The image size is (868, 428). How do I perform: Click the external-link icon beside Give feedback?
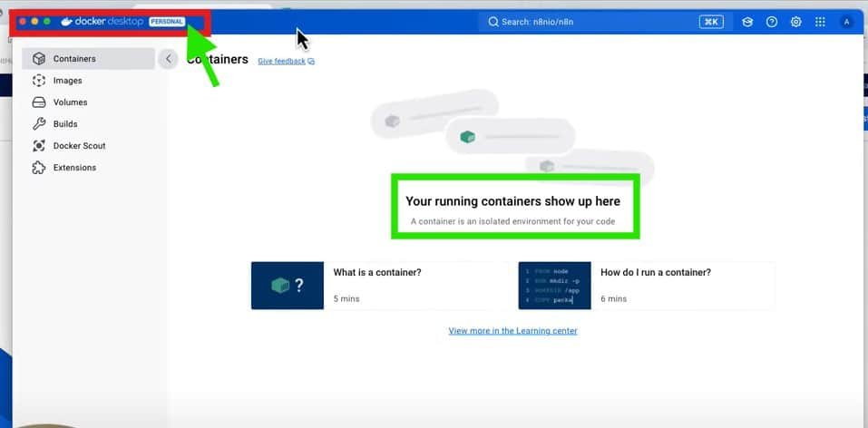tap(311, 61)
